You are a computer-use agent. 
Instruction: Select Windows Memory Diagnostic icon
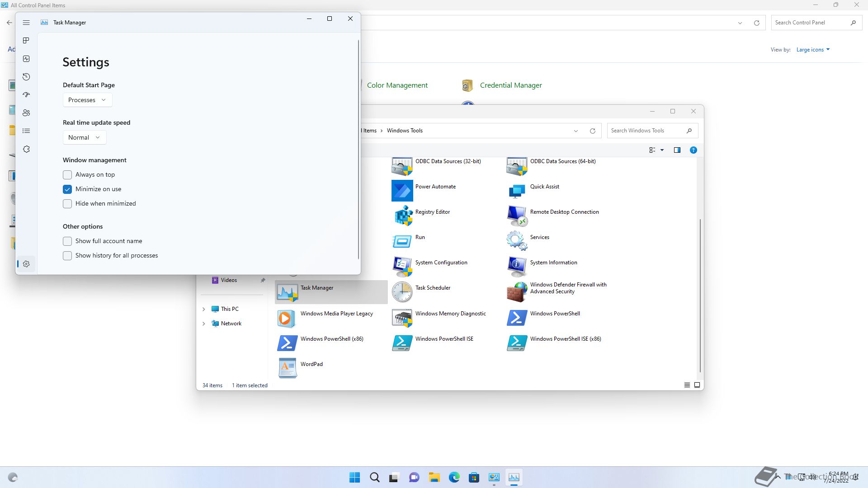pyautogui.click(x=402, y=317)
